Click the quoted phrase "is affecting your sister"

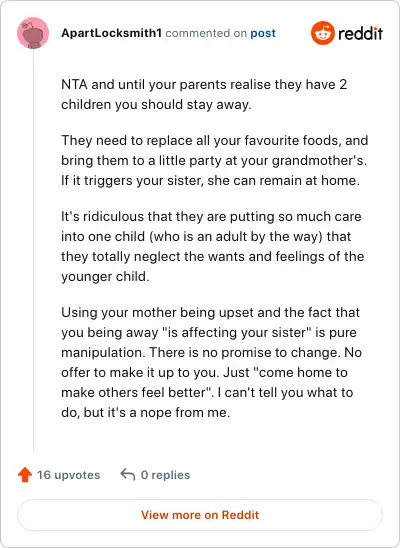click(237, 332)
